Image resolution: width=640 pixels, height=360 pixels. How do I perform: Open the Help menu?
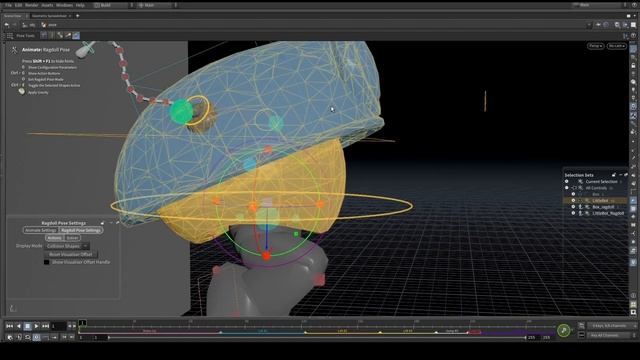80,5
